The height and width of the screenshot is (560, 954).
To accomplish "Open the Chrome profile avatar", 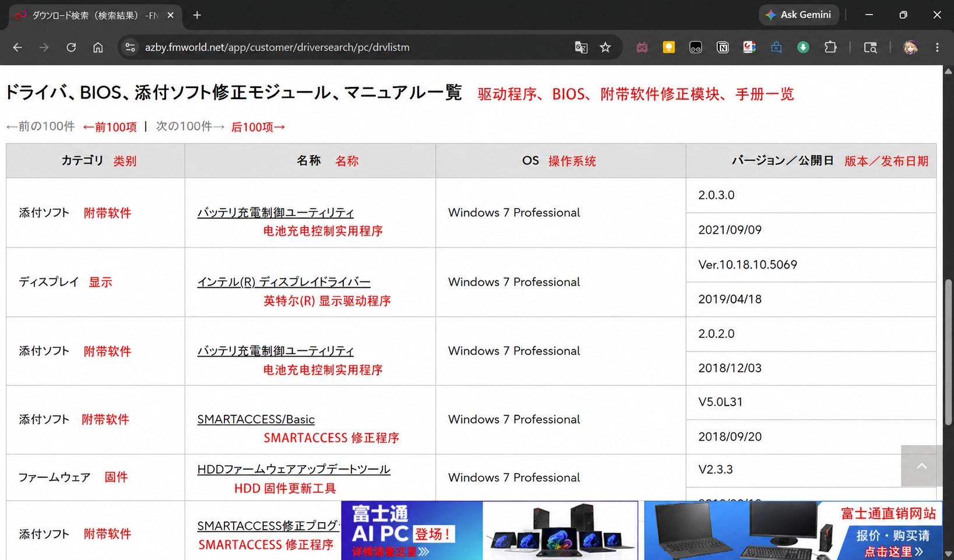I will click(x=910, y=47).
